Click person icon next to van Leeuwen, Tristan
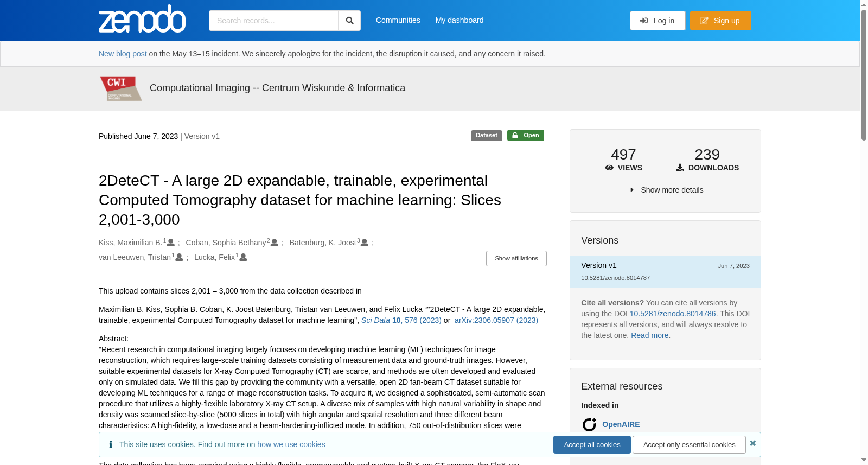The image size is (868, 465). 179,257
